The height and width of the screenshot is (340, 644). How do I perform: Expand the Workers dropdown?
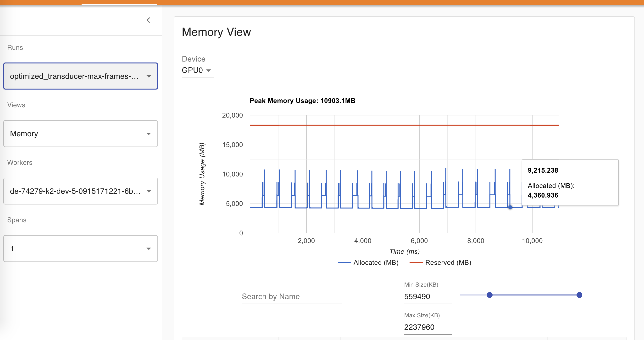tap(75, 191)
